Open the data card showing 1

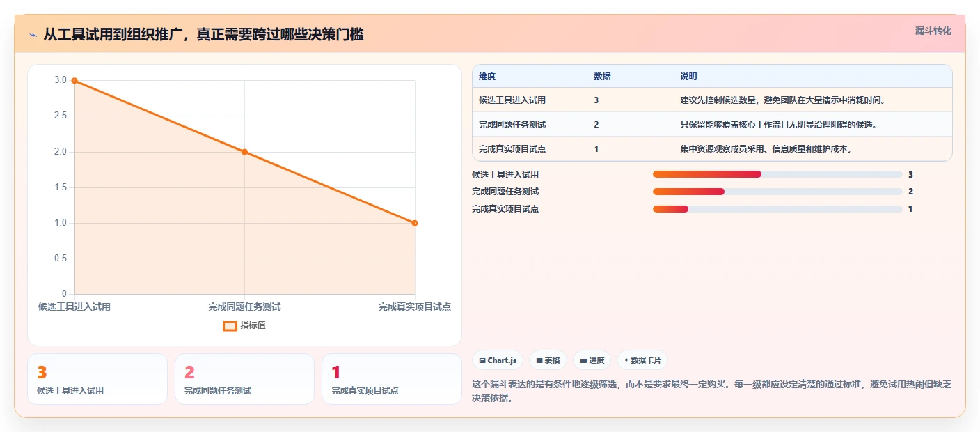pyautogui.click(x=392, y=379)
